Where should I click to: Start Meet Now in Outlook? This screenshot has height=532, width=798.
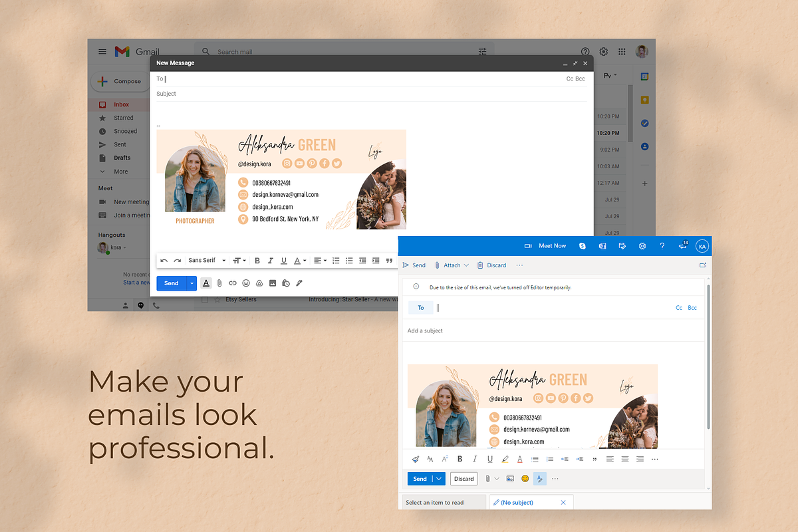545,246
